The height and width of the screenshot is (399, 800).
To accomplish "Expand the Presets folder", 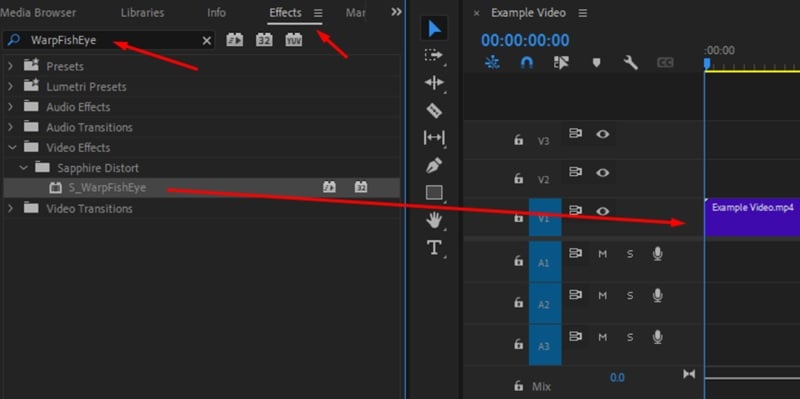I will [11, 66].
